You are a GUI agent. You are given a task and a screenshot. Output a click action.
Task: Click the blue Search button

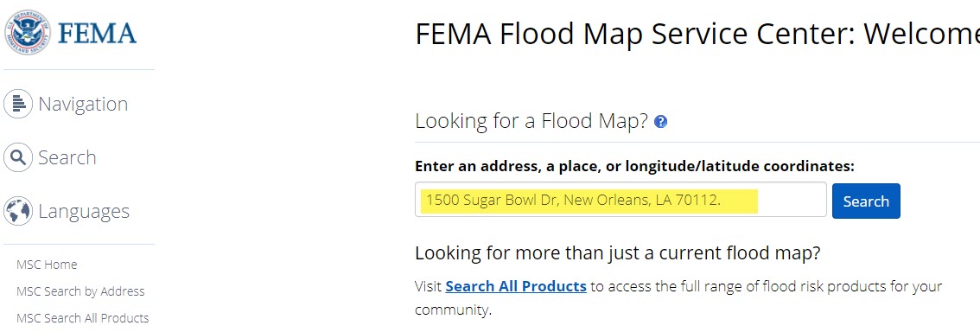[866, 201]
